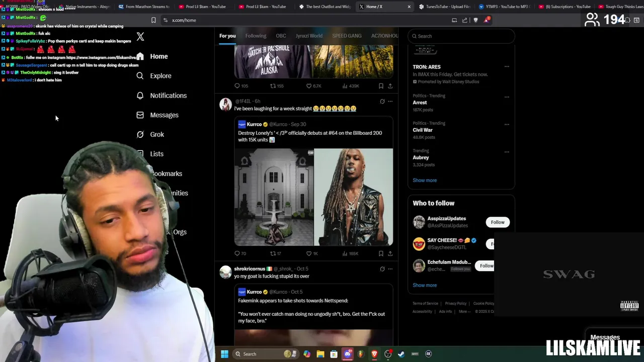Open the Civil War trending topic

tap(423, 130)
